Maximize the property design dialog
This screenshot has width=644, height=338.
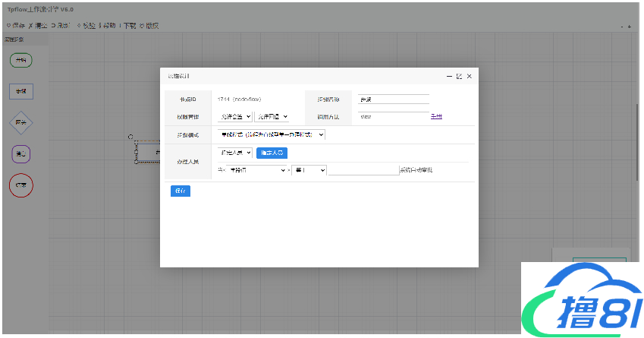(x=459, y=76)
